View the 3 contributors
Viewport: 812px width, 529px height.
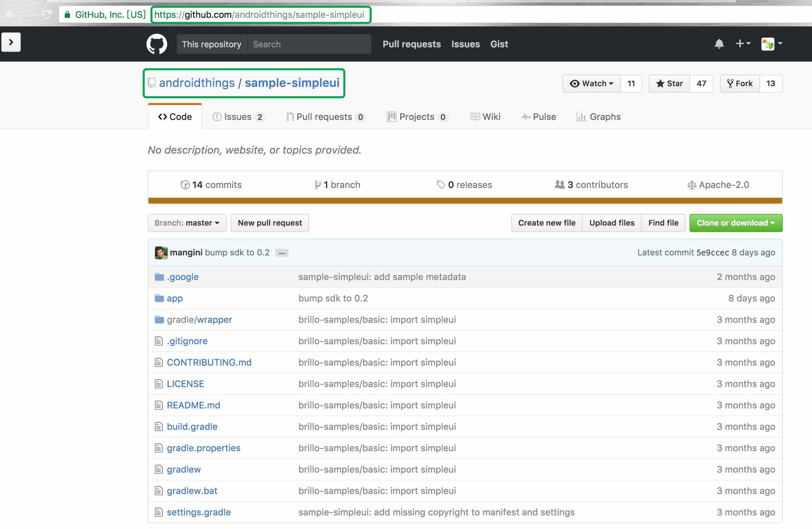591,185
